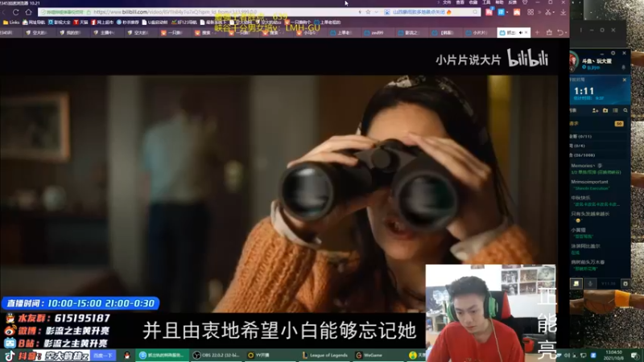Open the scissors screenshot tool
The width and height of the screenshot is (644, 362).
[x=548, y=12]
